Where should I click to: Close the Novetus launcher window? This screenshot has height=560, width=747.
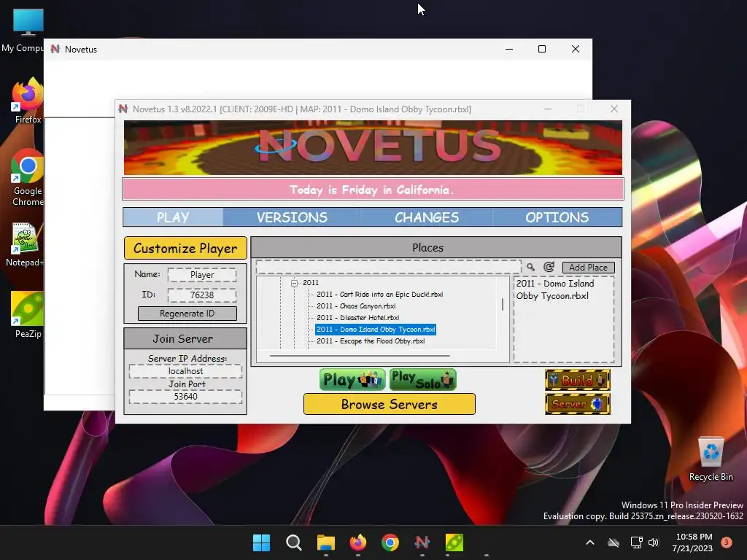pos(614,109)
